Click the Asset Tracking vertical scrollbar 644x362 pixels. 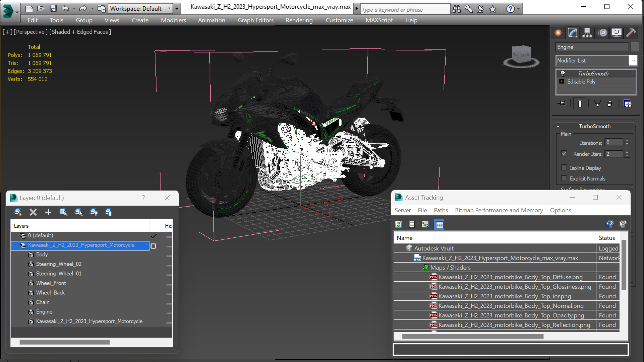click(x=624, y=265)
